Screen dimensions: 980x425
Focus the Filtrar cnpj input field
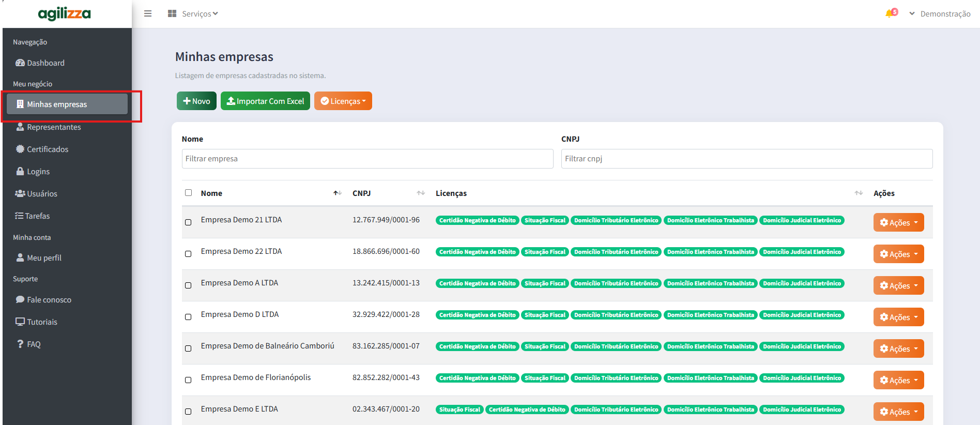pos(746,159)
